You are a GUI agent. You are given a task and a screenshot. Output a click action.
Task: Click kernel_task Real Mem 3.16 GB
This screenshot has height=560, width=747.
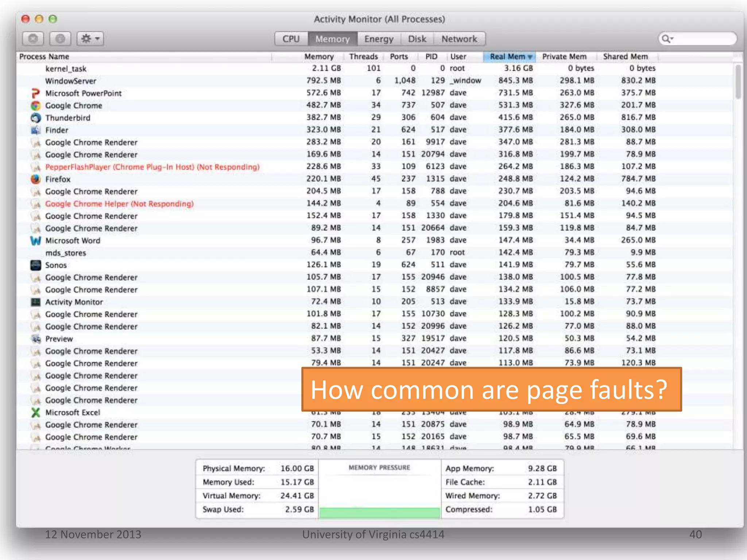[x=518, y=69]
